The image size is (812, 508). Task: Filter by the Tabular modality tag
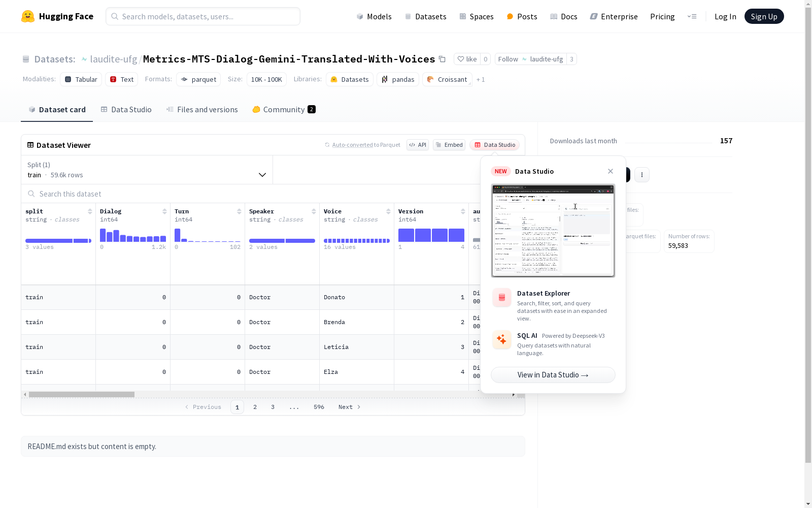point(81,79)
